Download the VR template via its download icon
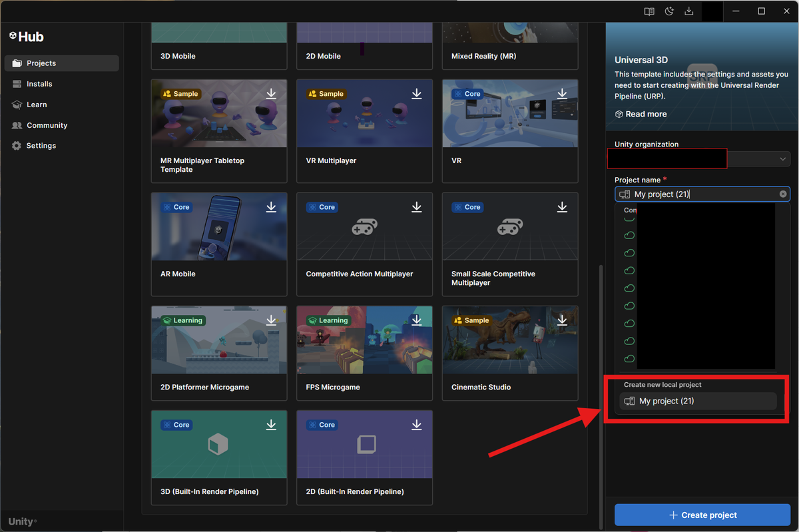This screenshot has width=799, height=532. [562, 94]
